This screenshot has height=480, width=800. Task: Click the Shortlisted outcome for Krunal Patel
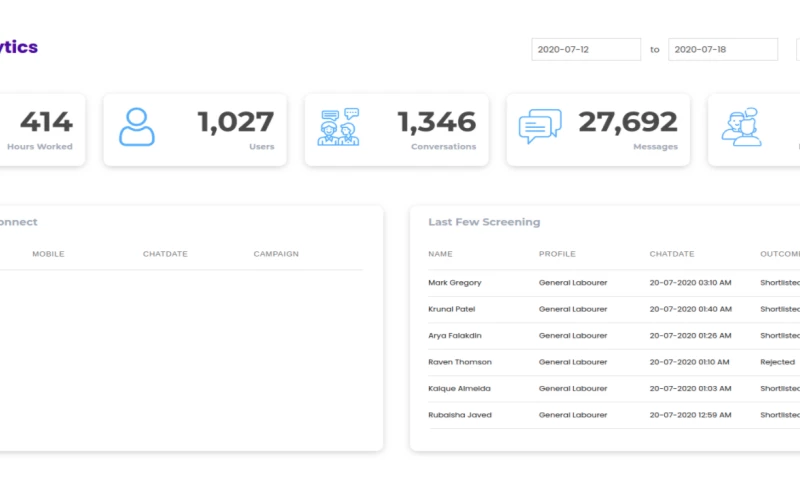[x=780, y=309]
